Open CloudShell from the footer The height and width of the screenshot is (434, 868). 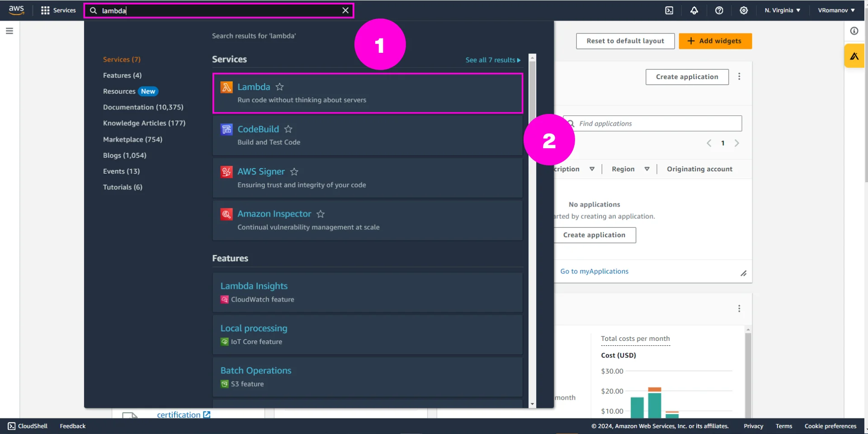(x=28, y=426)
